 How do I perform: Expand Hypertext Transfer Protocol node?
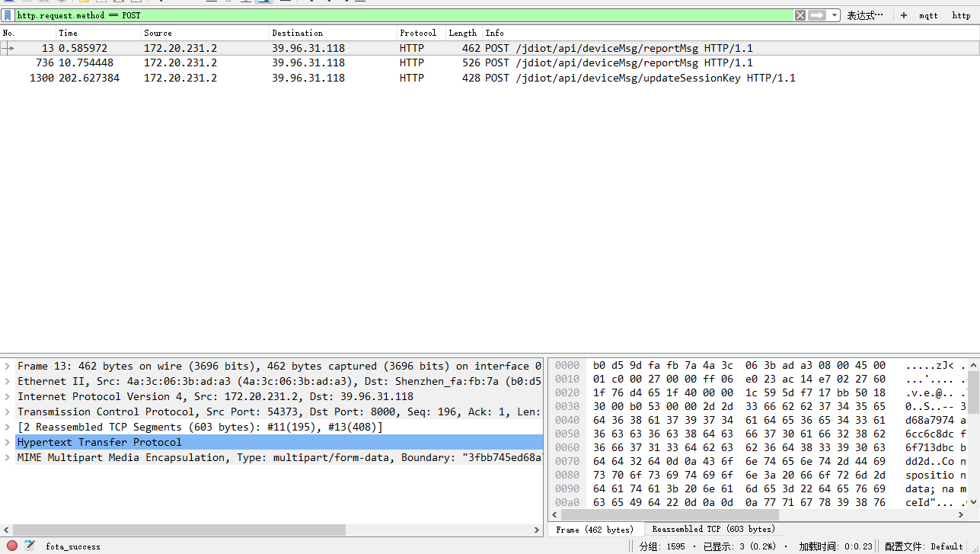8,443
